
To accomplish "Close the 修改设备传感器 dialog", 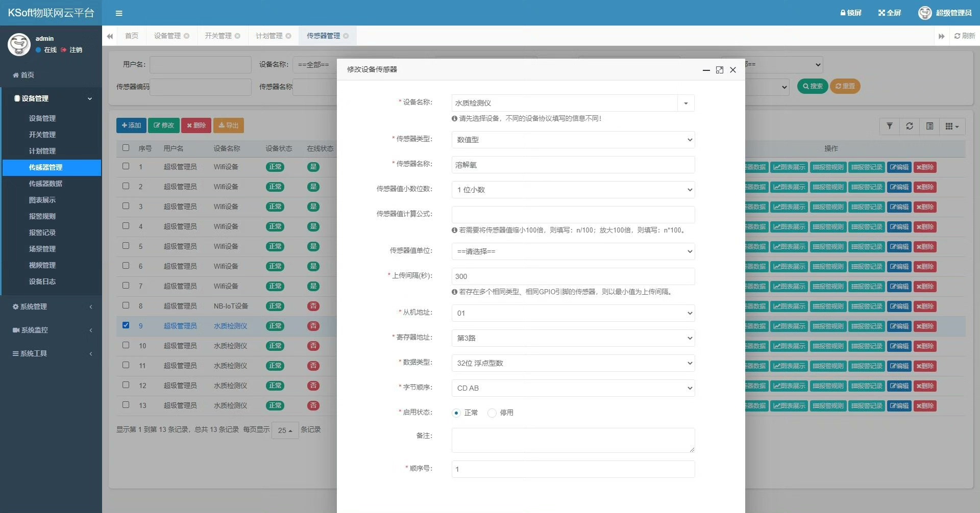I will click(733, 70).
